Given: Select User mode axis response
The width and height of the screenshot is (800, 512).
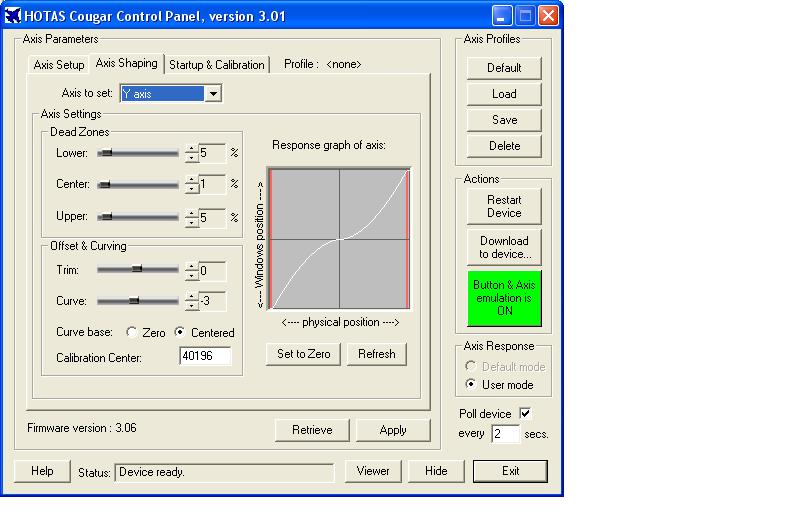Looking at the screenshot, I should pos(470,384).
